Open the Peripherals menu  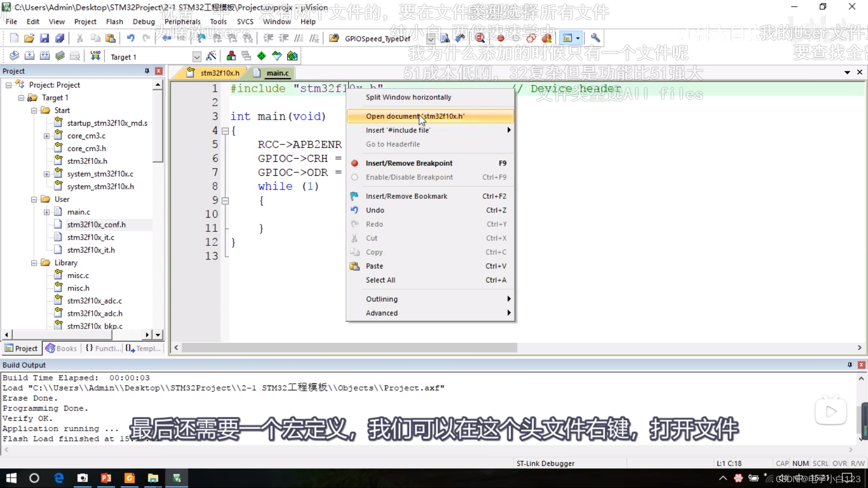coord(182,21)
